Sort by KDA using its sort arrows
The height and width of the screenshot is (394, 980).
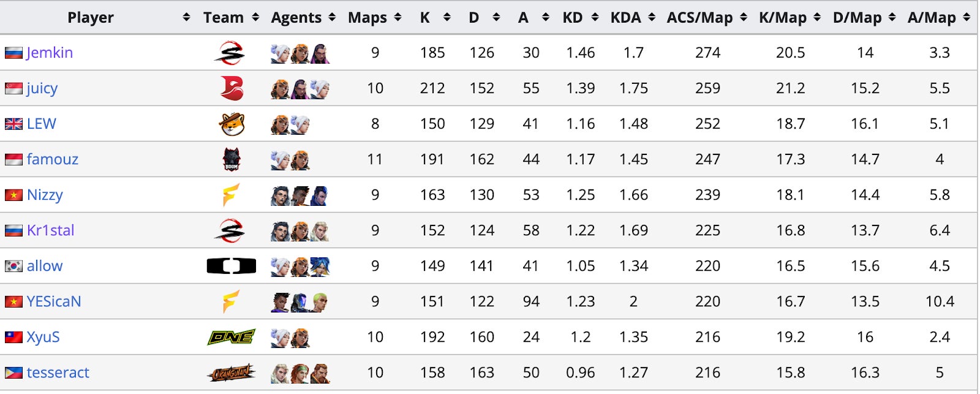point(652,18)
